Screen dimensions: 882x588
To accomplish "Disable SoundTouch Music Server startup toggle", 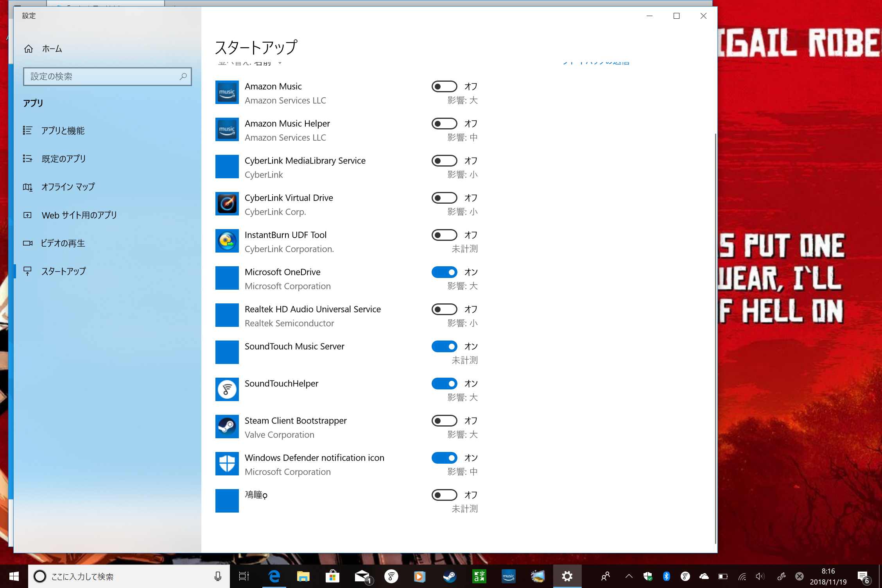I will coord(445,346).
